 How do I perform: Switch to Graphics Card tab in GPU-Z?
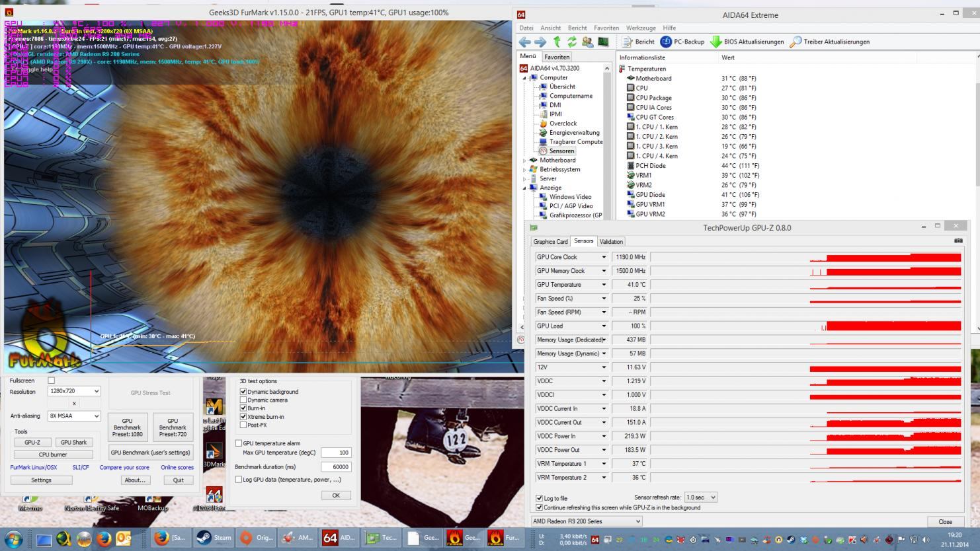[x=551, y=242]
